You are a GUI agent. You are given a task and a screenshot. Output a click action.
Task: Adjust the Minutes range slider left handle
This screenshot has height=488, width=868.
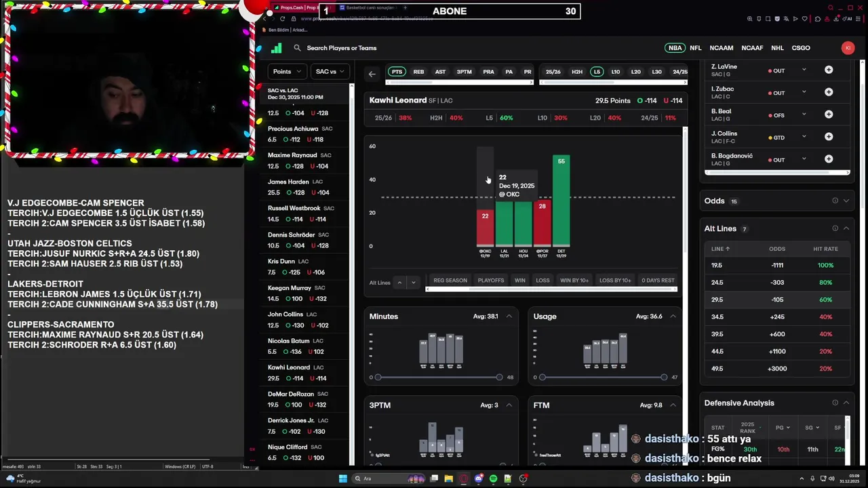tap(378, 377)
